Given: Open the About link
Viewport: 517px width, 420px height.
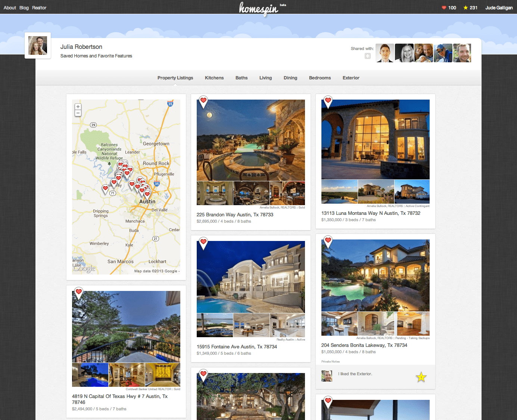Looking at the screenshot, I should [10, 8].
